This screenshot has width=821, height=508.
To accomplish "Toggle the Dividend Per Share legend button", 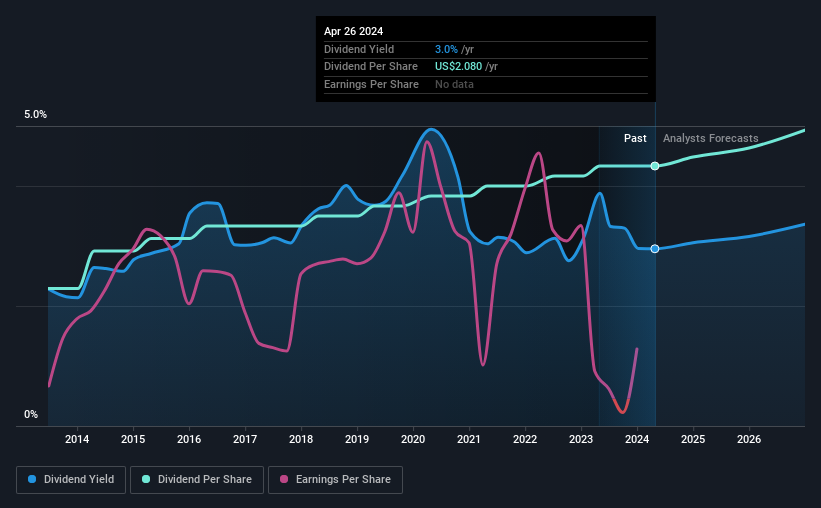I will (197, 480).
